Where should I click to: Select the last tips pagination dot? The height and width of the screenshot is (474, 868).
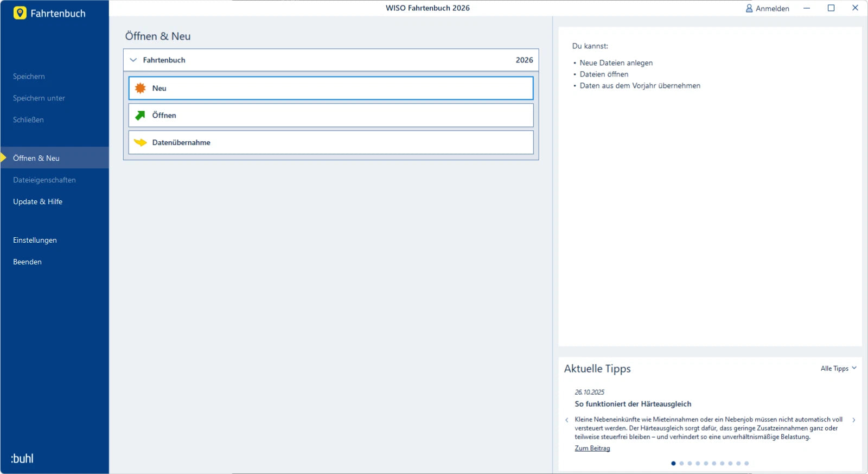click(746, 463)
